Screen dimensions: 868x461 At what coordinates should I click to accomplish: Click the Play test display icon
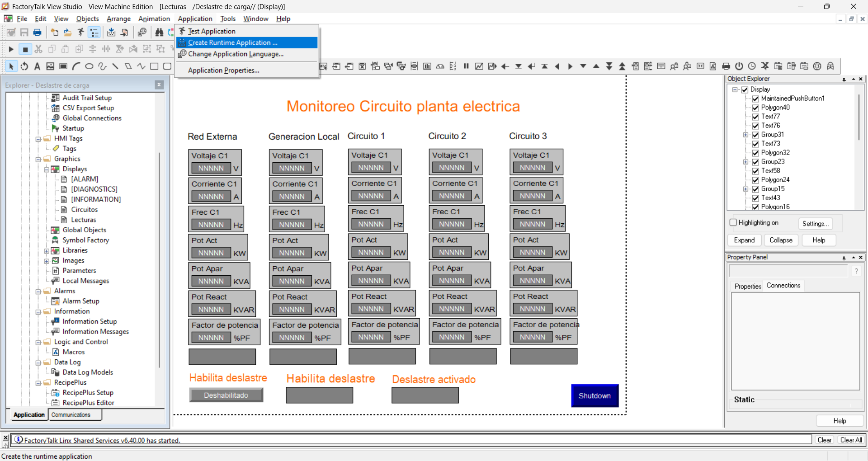(11, 49)
